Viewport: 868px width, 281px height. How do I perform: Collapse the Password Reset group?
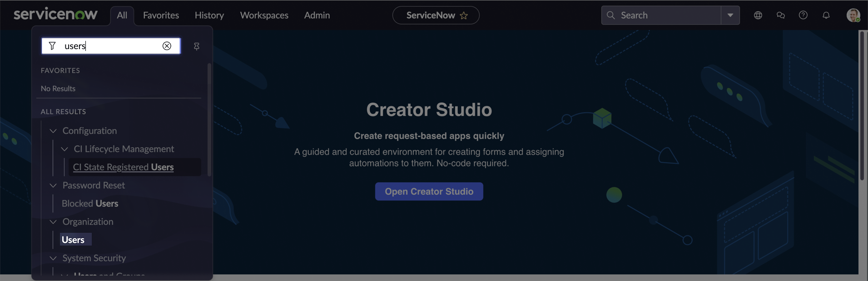click(53, 186)
